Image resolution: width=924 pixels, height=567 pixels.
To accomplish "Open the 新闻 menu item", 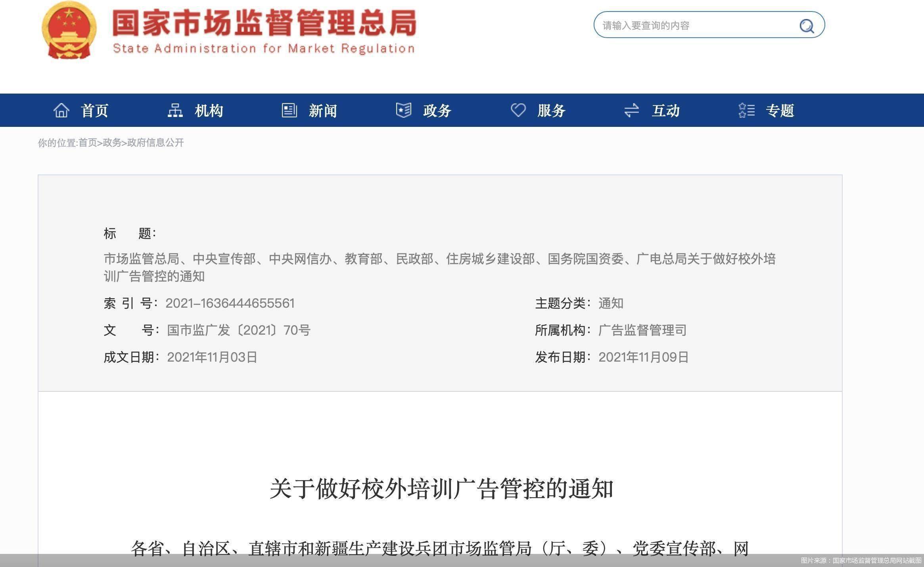I will [323, 111].
